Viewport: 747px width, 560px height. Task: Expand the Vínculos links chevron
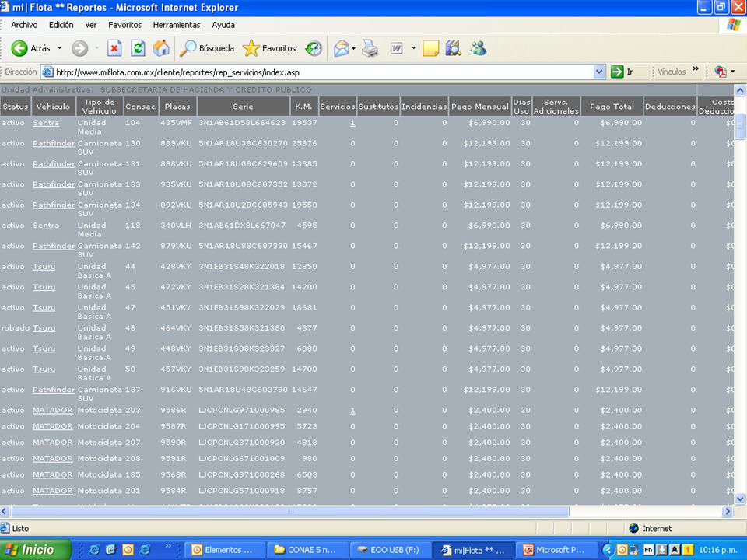pyautogui.click(x=696, y=69)
